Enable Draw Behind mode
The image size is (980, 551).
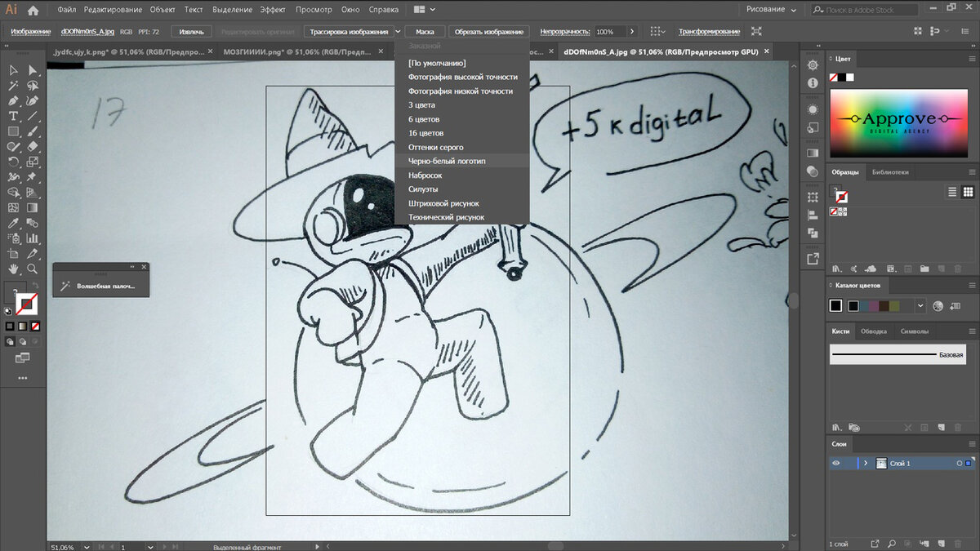click(22, 341)
